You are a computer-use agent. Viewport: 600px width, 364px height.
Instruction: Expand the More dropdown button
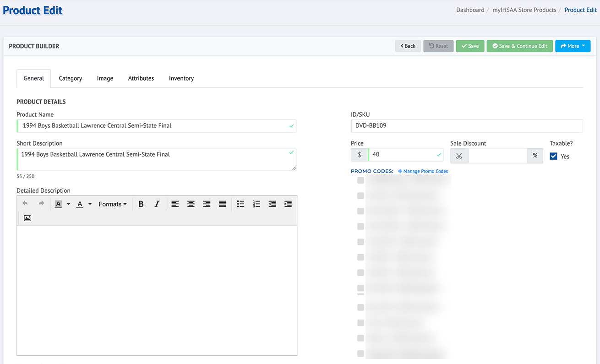tap(573, 46)
